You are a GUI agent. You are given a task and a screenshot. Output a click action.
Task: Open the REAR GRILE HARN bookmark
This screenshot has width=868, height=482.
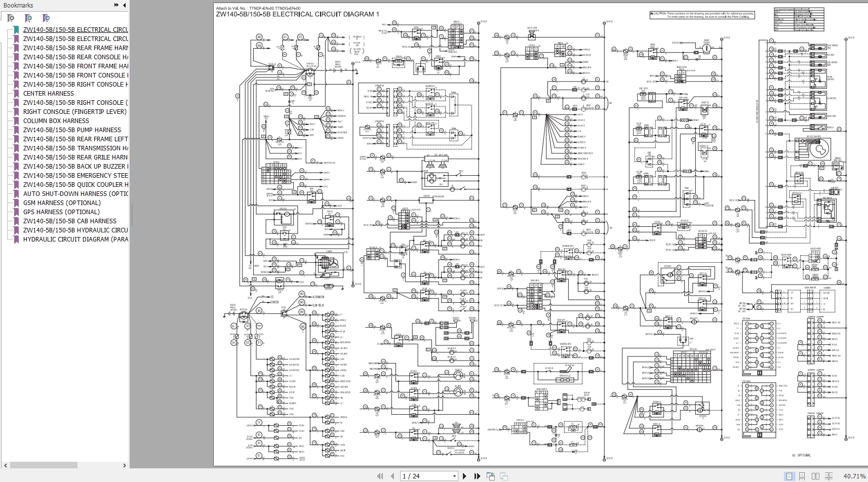click(75, 157)
